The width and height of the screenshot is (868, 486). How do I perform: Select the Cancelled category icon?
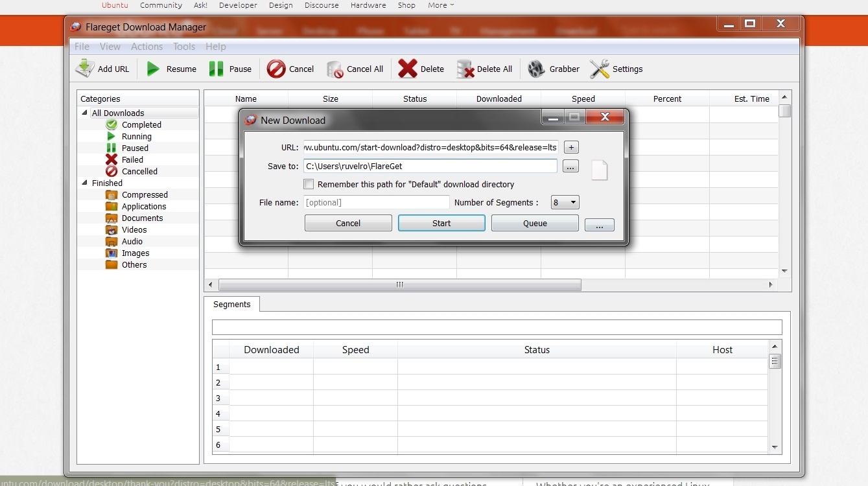(111, 171)
